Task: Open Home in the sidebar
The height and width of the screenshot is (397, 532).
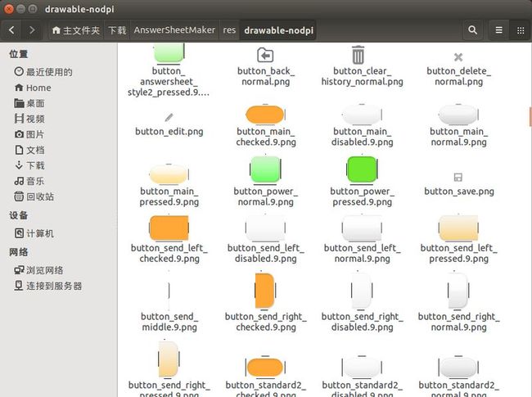Action: (33, 88)
